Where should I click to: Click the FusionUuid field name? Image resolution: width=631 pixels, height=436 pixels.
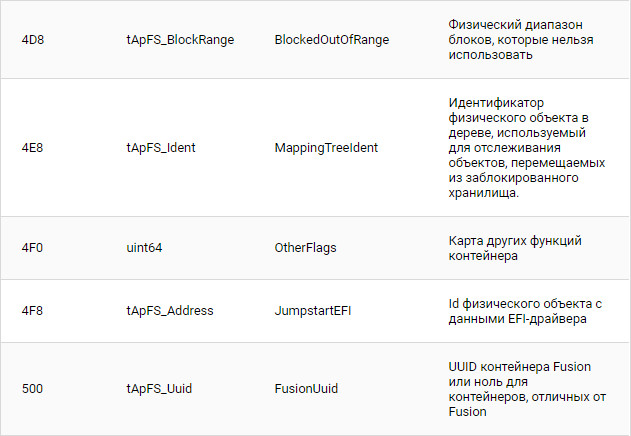[x=306, y=388]
